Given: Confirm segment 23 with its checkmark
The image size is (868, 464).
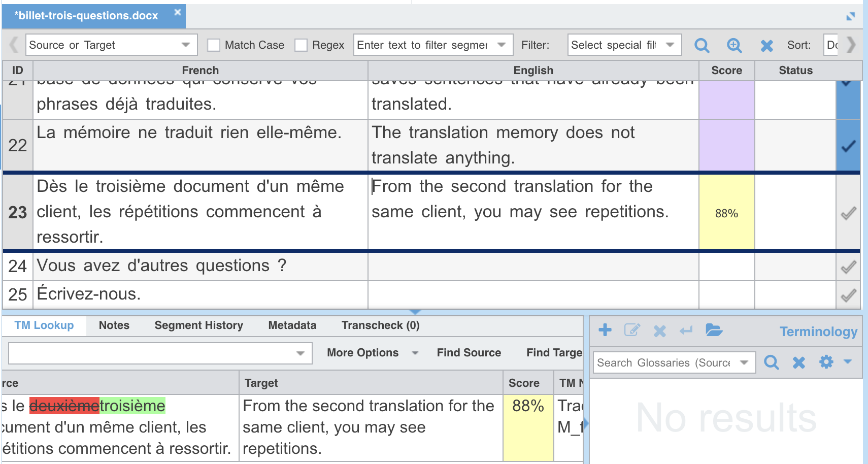Looking at the screenshot, I should 848,213.
